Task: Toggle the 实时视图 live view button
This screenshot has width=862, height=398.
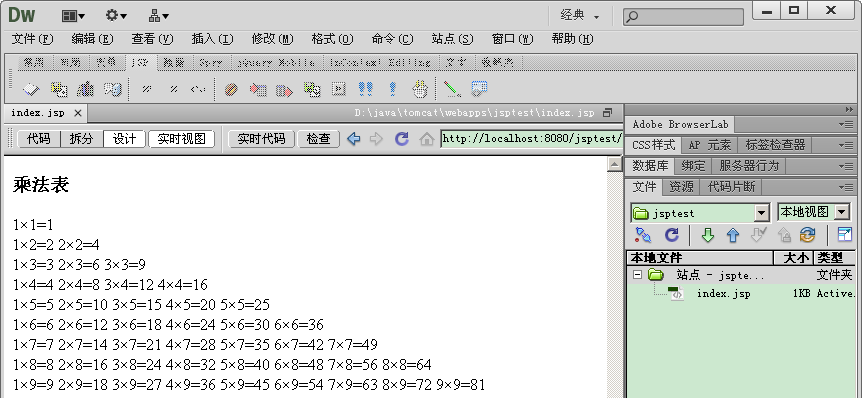Action: [x=181, y=139]
